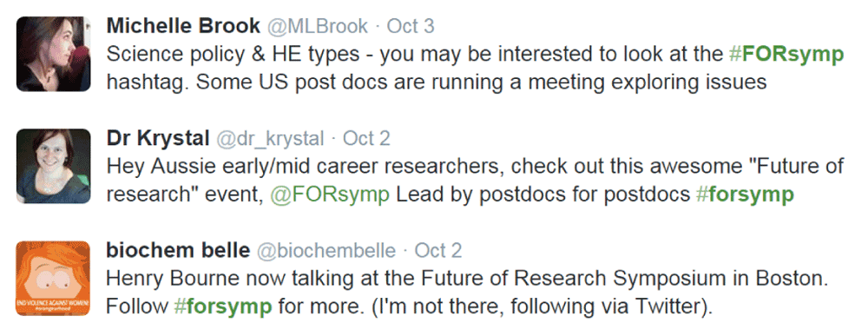868x336 pixels.
Task: Click the @biochembelle handle
Action: coord(326,251)
